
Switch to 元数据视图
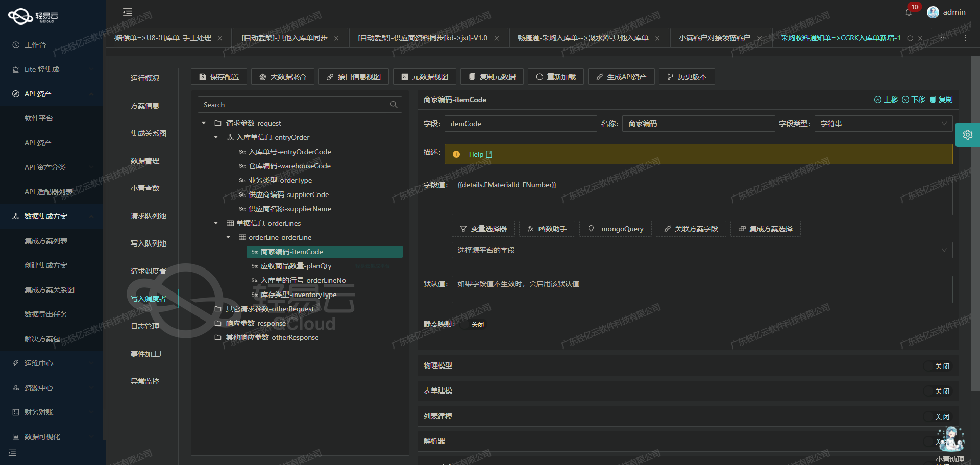pos(425,77)
